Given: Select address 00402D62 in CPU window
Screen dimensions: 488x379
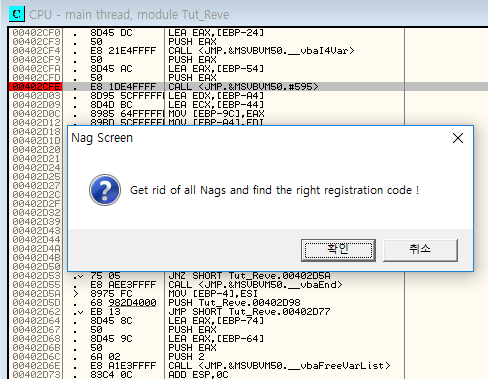Looking at the screenshot, I should tap(37, 312).
